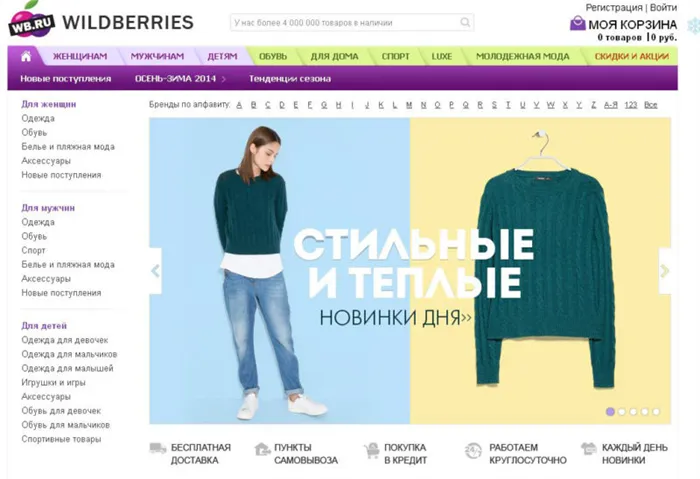Click the product search input field
This screenshot has width=700, height=479.
[x=352, y=22]
